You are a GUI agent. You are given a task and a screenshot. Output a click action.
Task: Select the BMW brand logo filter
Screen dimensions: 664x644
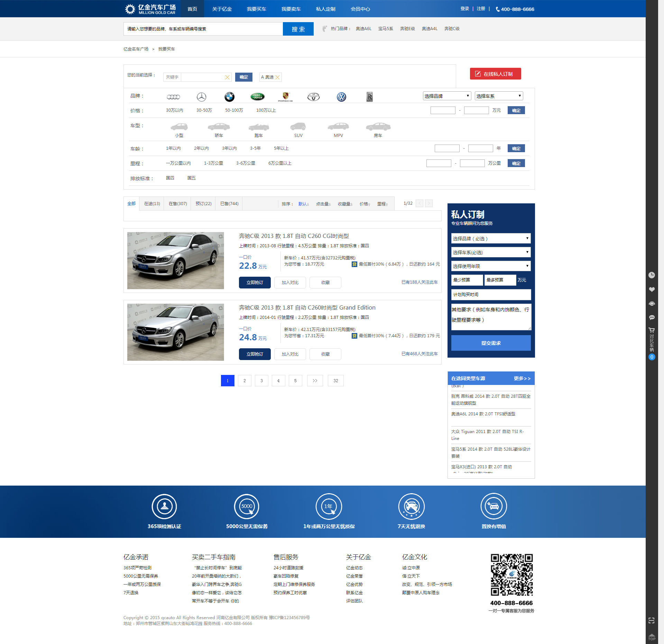[x=229, y=97]
